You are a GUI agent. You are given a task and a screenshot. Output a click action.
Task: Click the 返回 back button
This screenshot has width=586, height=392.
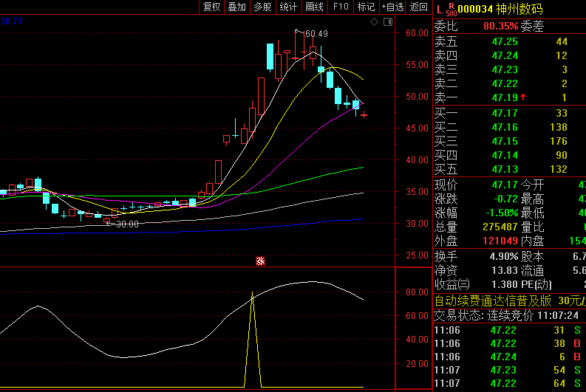coord(418,7)
